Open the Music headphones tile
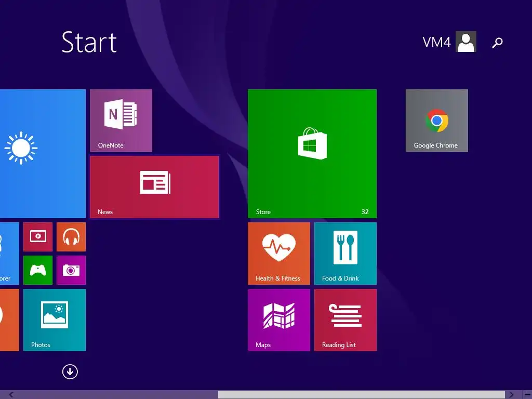This screenshot has width=532, height=399. pyautogui.click(x=71, y=237)
